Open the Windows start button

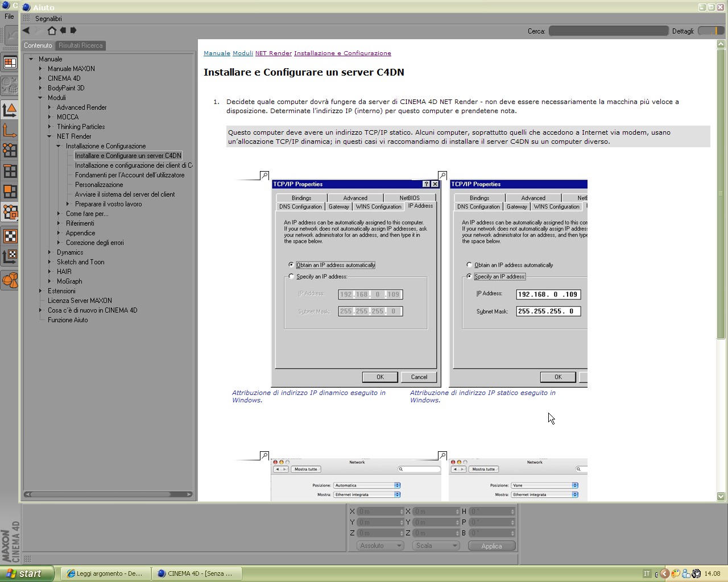point(27,573)
